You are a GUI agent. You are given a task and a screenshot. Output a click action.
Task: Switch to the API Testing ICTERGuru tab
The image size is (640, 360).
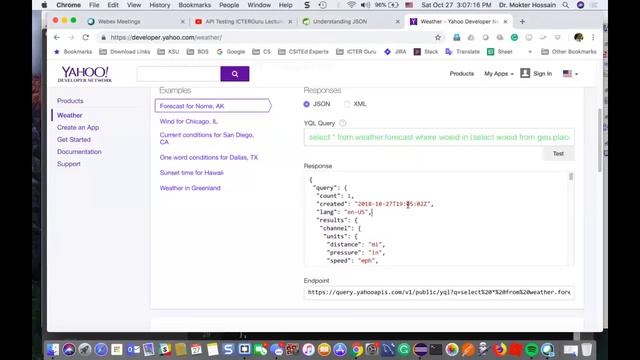[243, 22]
